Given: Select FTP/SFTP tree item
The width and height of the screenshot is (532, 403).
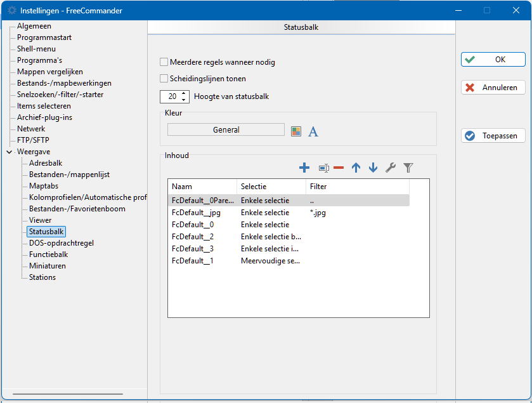Looking at the screenshot, I should coord(33,140).
